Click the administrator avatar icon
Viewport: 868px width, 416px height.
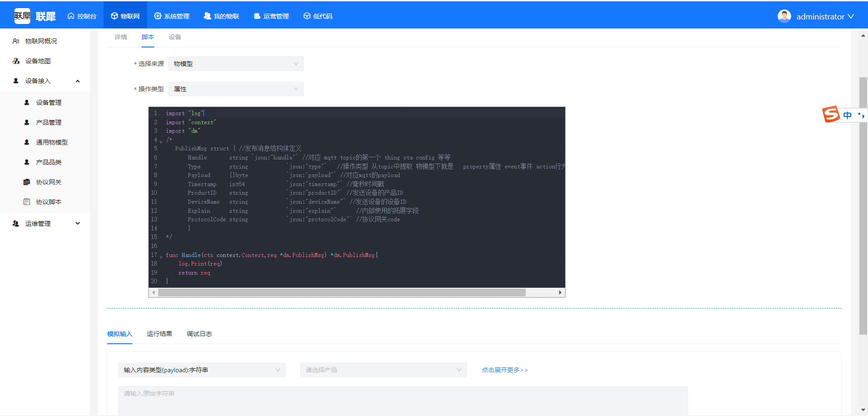pyautogui.click(x=784, y=16)
